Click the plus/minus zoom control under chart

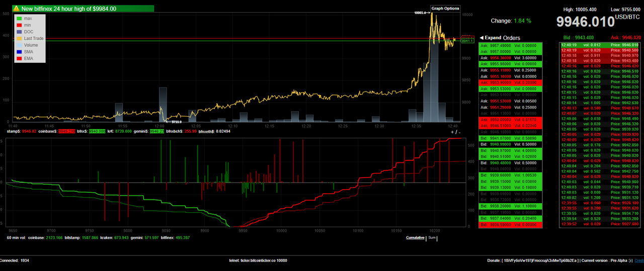coord(455,132)
